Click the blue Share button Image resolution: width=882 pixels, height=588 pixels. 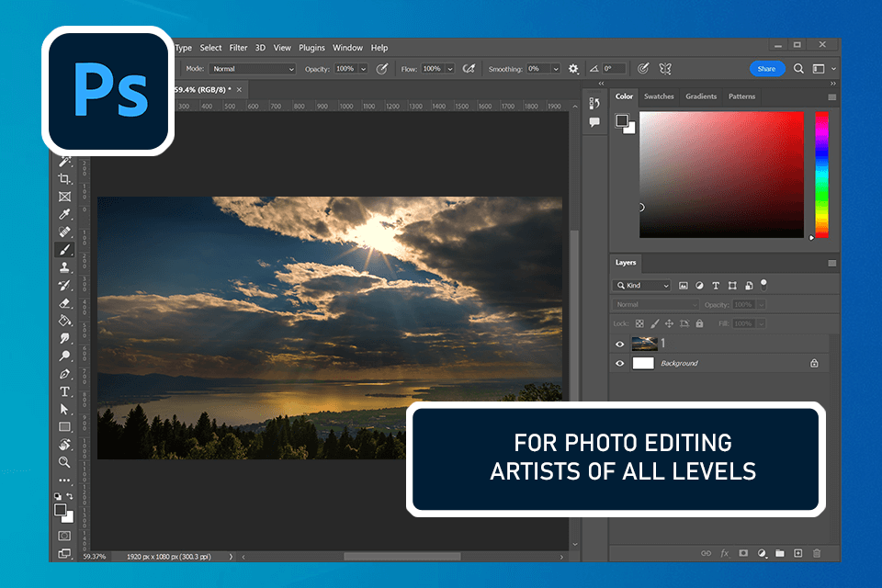[x=766, y=69]
